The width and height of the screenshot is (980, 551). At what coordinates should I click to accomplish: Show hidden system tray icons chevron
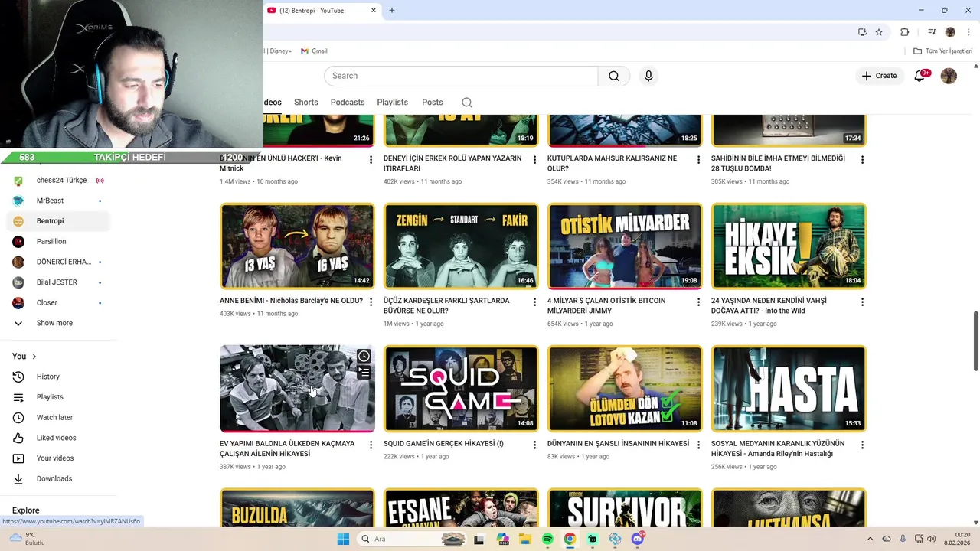pos(871,539)
